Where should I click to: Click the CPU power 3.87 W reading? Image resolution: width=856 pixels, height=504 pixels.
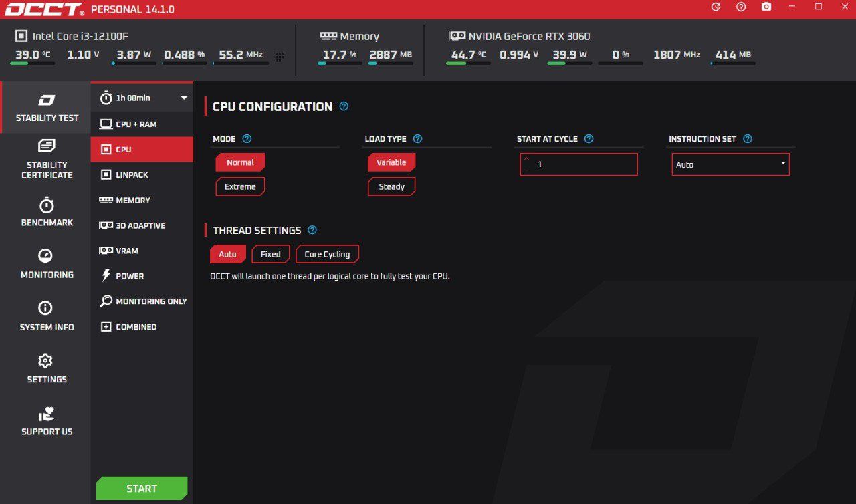click(x=134, y=55)
